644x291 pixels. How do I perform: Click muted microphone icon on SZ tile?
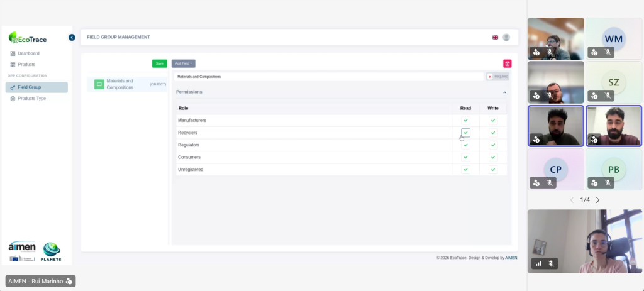tap(608, 96)
